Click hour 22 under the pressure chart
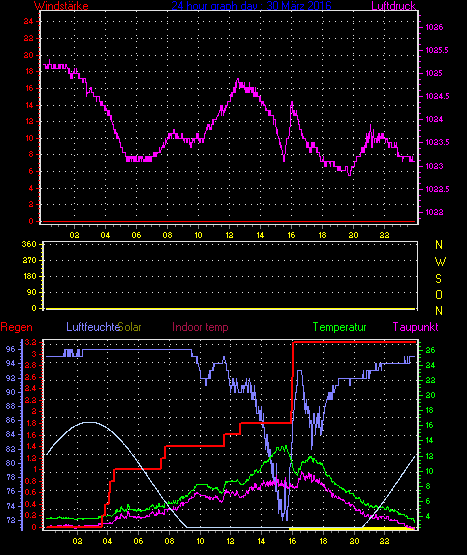 point(385,235)
